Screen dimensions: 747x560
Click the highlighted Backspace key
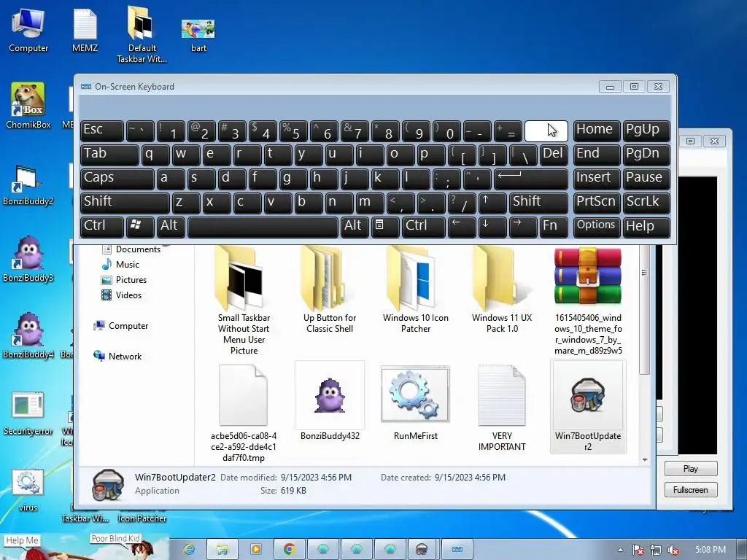pyautogui.click(x=546, y=131)
